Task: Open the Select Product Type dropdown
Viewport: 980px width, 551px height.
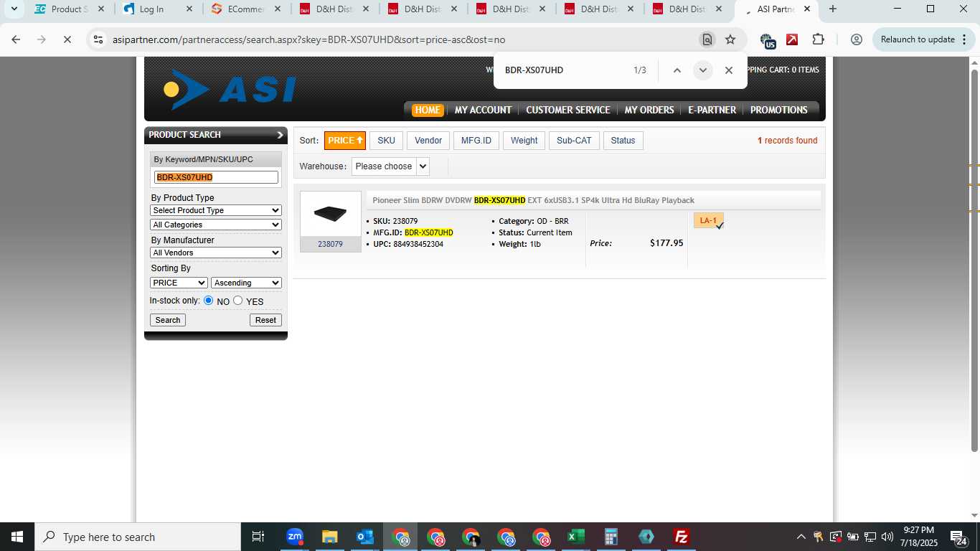Action: click(216, 210)
